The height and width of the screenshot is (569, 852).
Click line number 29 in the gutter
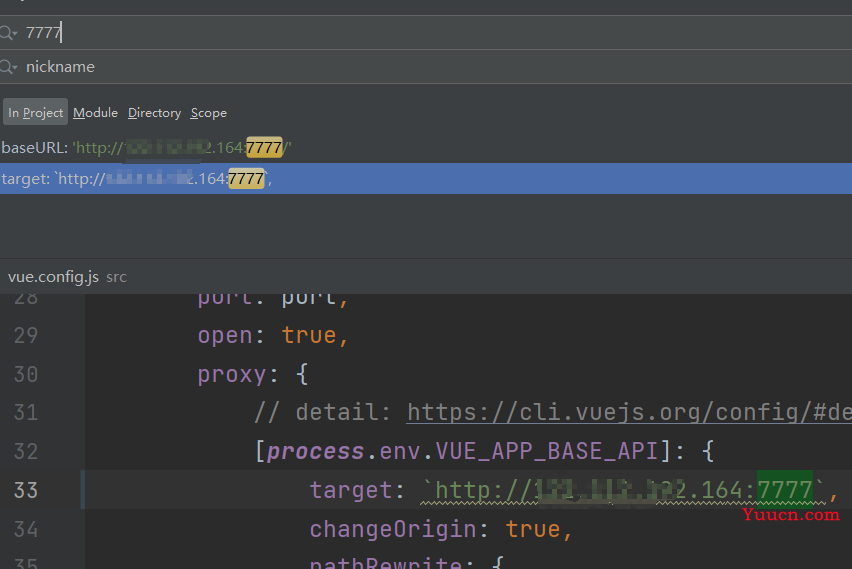click(26, 335)
